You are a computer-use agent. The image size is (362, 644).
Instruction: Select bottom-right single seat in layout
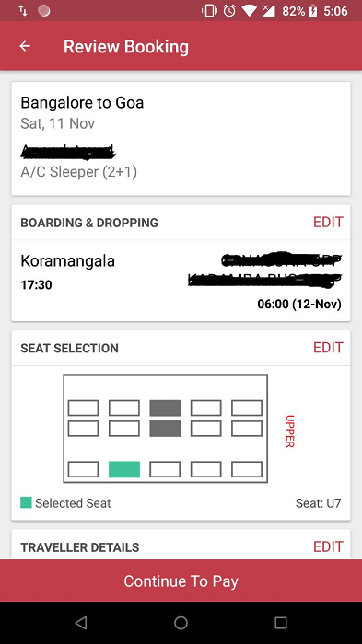click(247, 469)
